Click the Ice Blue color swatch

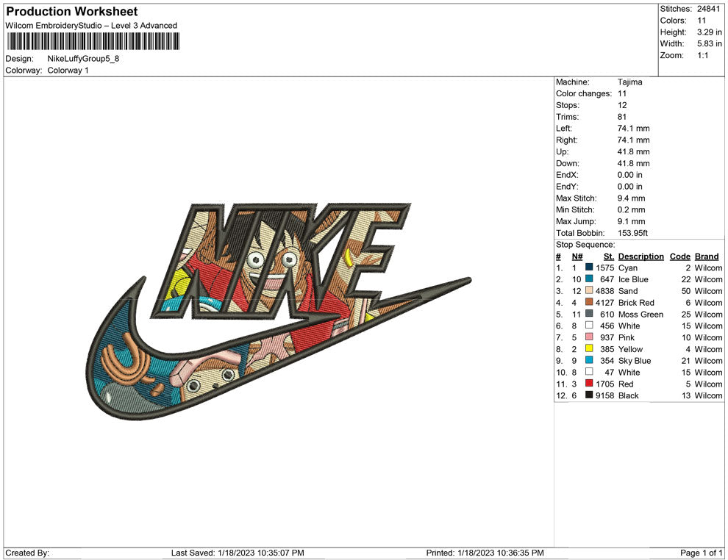(589, 279)
